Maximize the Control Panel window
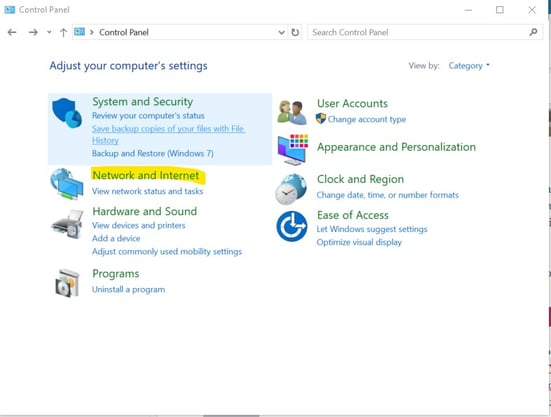The height and width of the screenshot is (417, 551). (500, 10)
